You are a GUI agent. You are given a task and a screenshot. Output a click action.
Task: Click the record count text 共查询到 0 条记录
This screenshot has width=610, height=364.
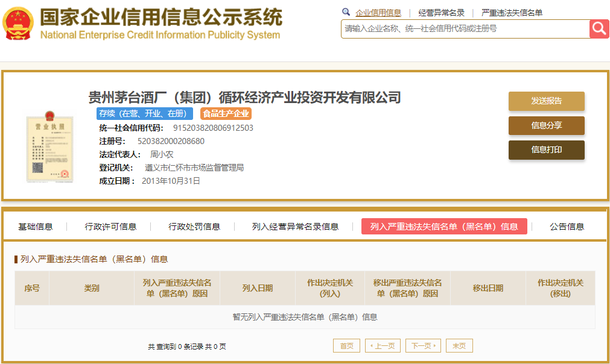tap(176, 347)
